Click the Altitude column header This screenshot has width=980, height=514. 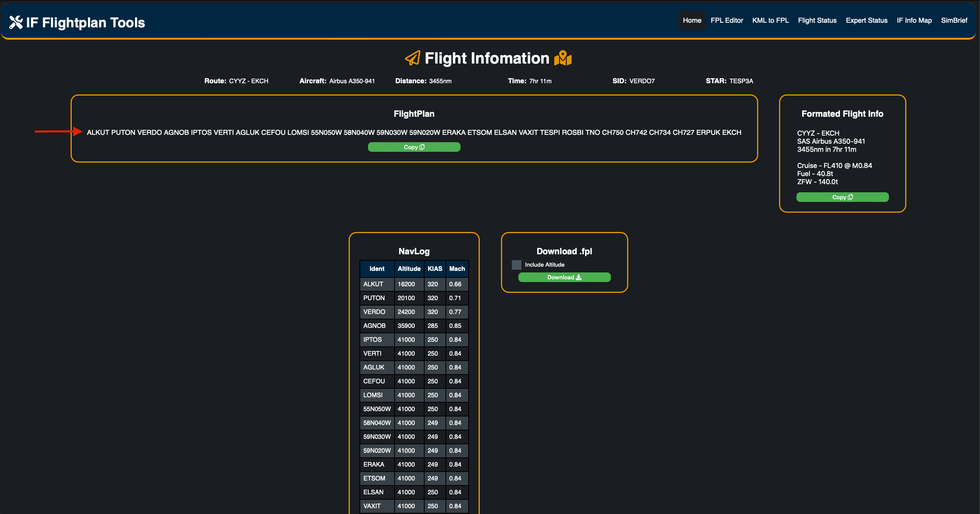click(409, 269)
